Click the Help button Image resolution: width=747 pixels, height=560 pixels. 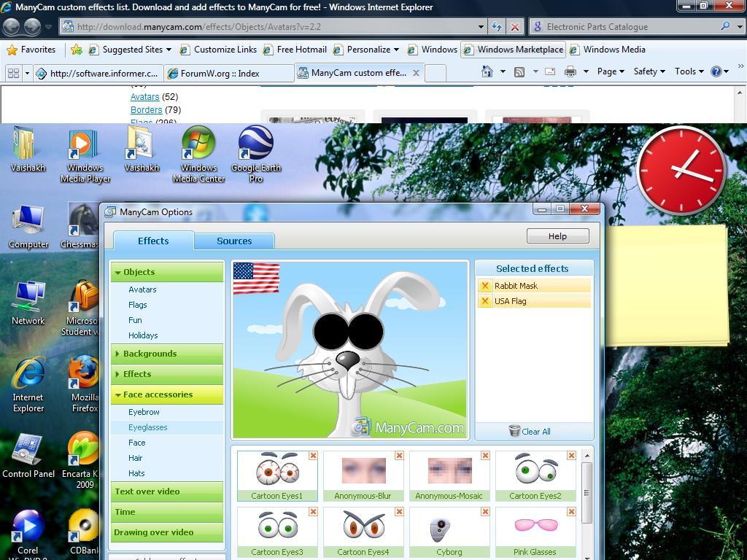point(557,236)
